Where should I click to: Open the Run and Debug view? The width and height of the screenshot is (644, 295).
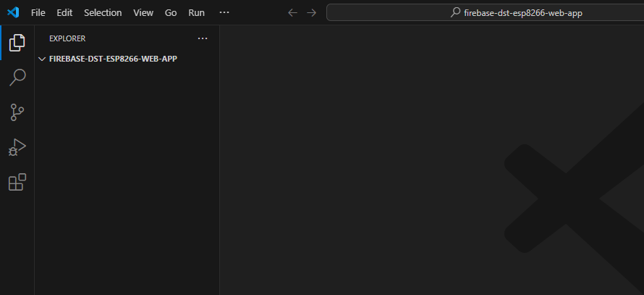pyautogui.click(x=17, y=147)
